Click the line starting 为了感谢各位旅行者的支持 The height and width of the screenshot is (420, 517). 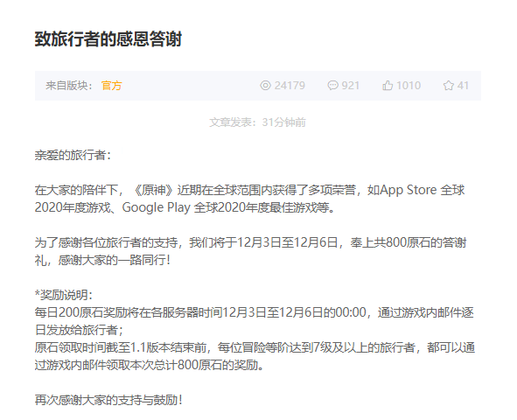point(250,242)
